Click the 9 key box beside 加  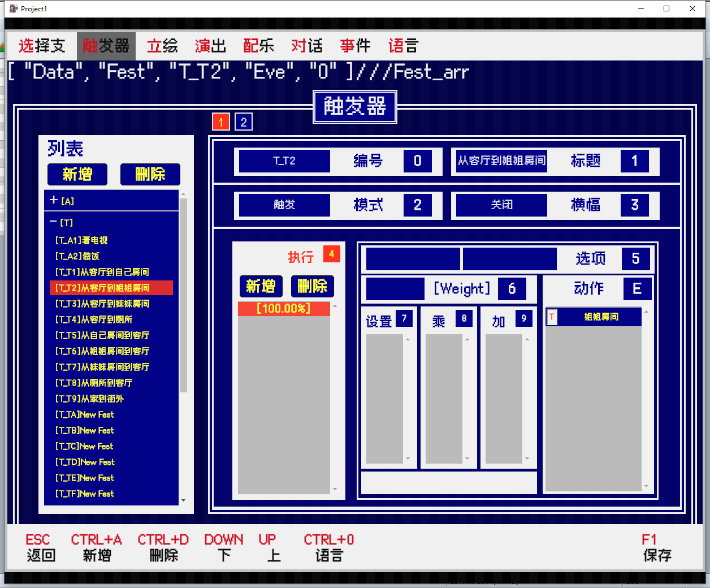tap(524, 318)
